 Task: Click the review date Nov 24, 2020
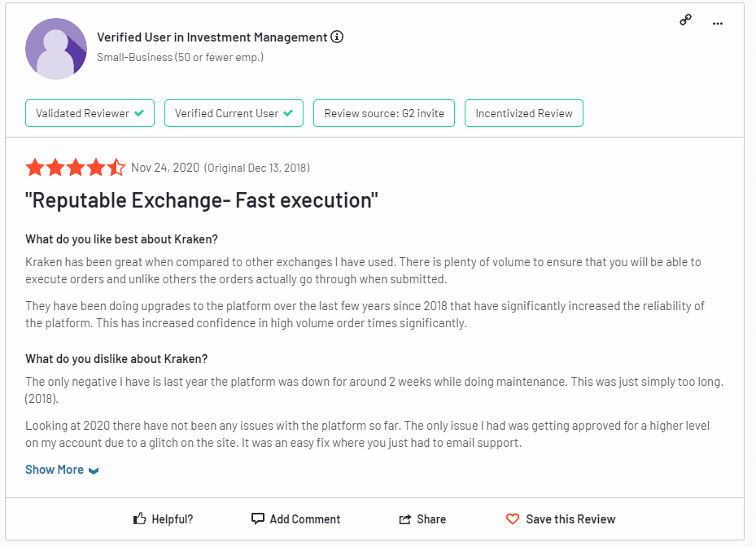point(165,168)
